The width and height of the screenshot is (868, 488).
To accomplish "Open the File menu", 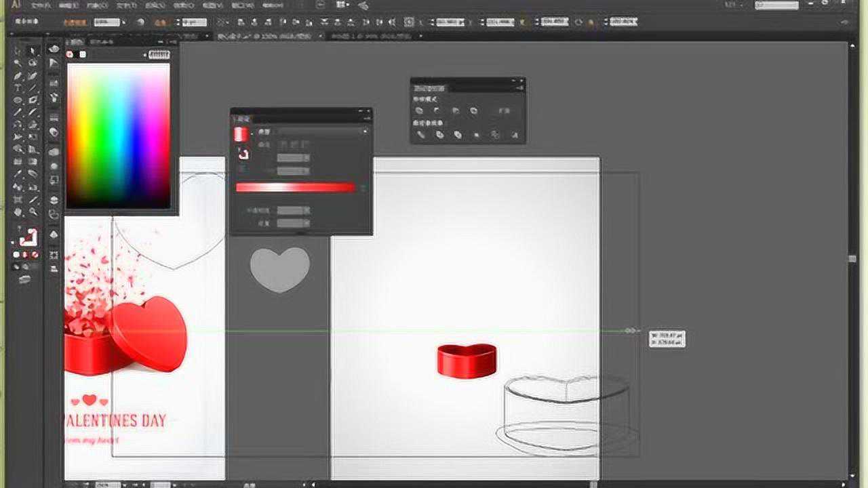I will point(41,5).
